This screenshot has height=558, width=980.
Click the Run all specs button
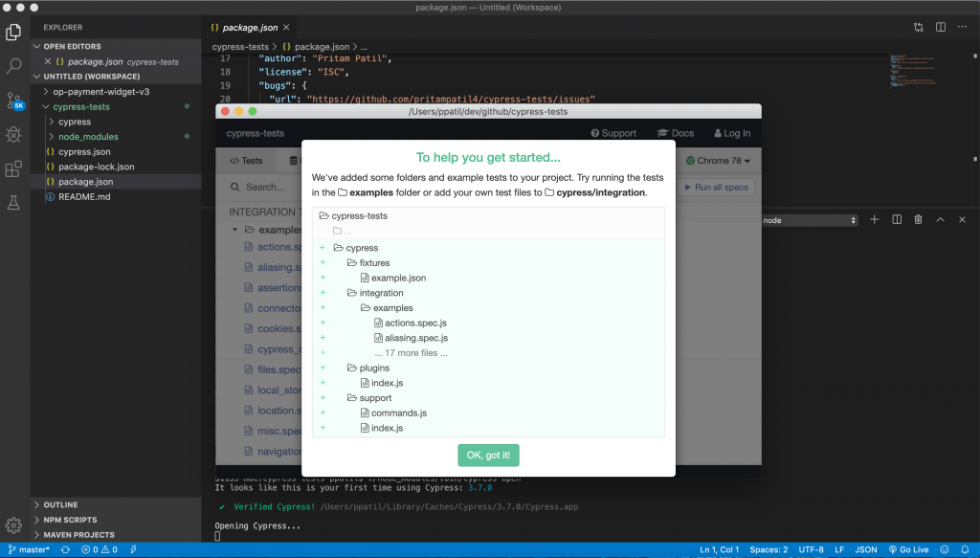pyautogui.click(x=716, y=188)
